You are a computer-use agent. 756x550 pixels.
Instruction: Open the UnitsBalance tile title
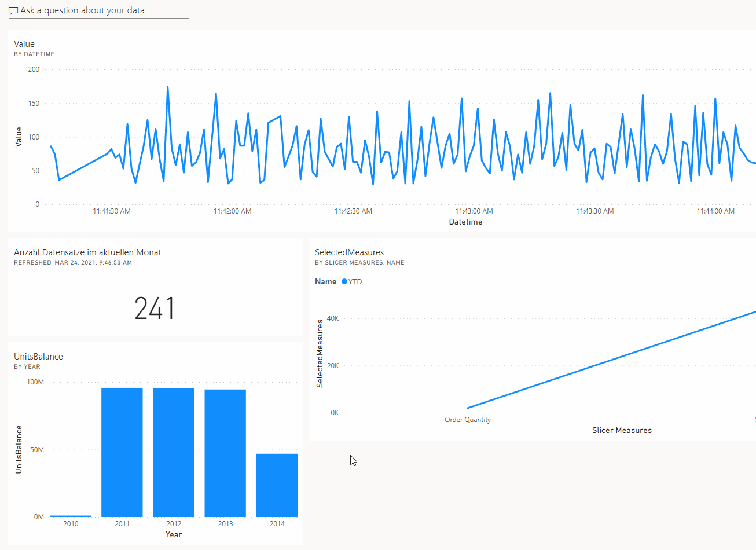38,357
